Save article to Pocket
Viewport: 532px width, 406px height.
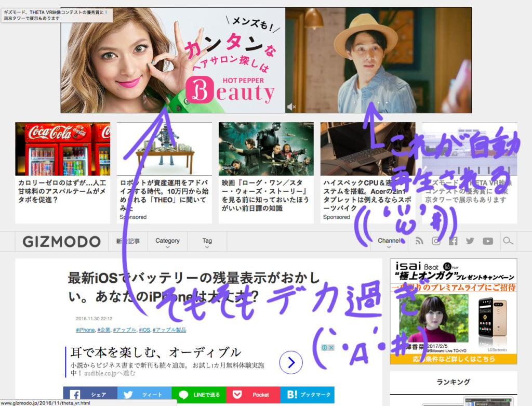pyautogui.click(x=253, y=395)
